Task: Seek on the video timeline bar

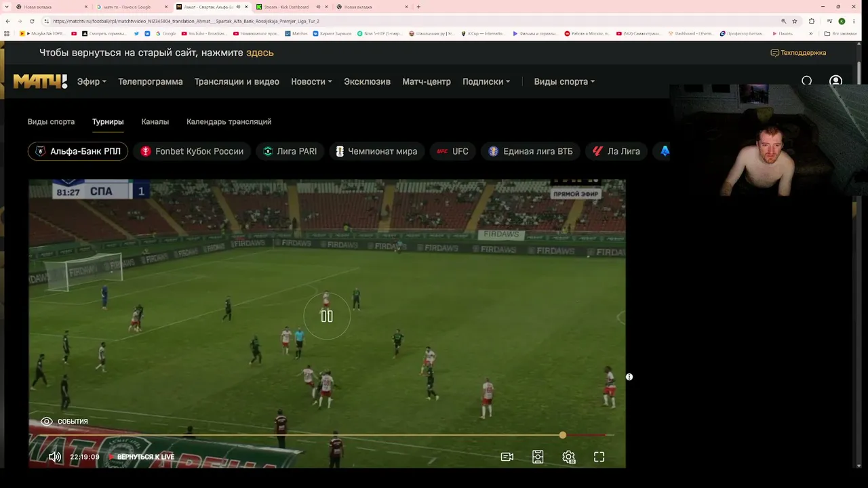Action: pos(327,435)
